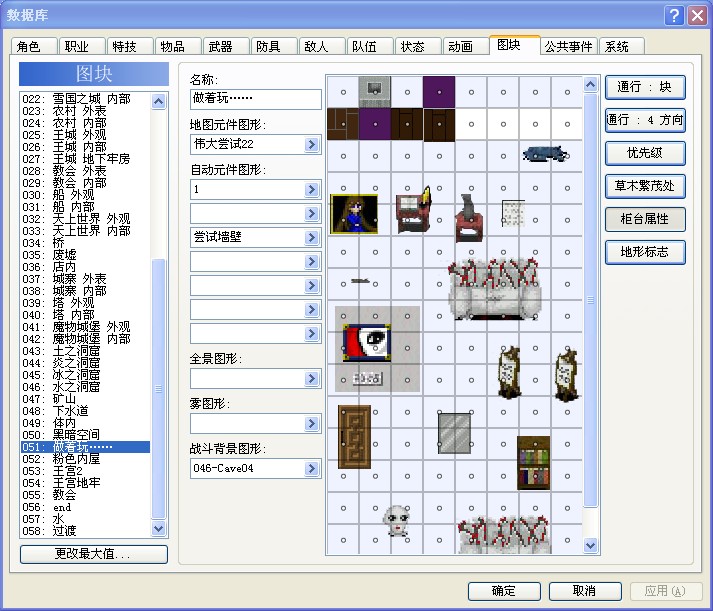Screen dimensions: 713x611
Task: Toggle 草木繁茂处 bush flag mode
Action: coord(645,186)
